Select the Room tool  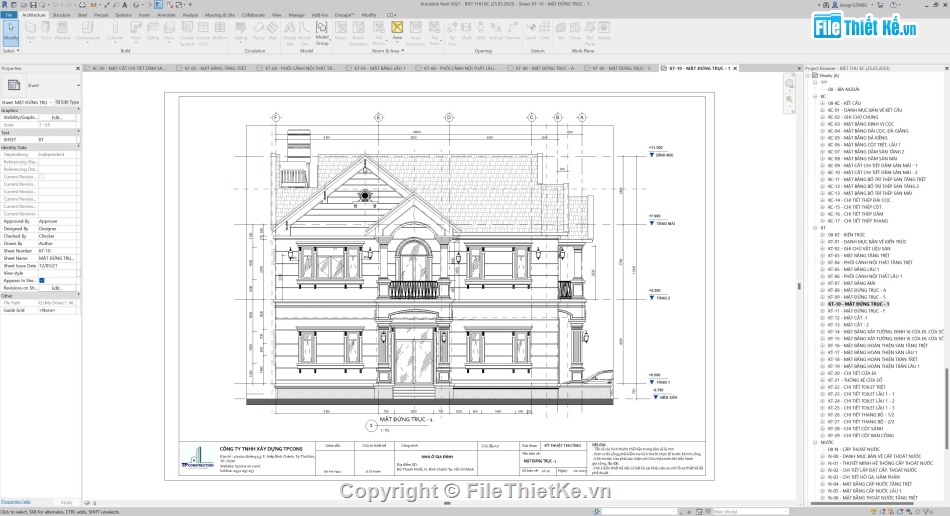pos(341,31)
